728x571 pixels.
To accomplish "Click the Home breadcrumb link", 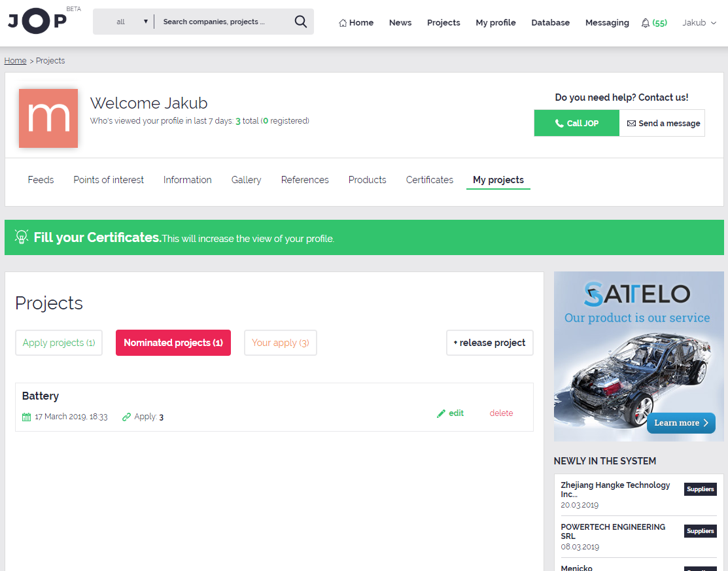I will [15, 61].
